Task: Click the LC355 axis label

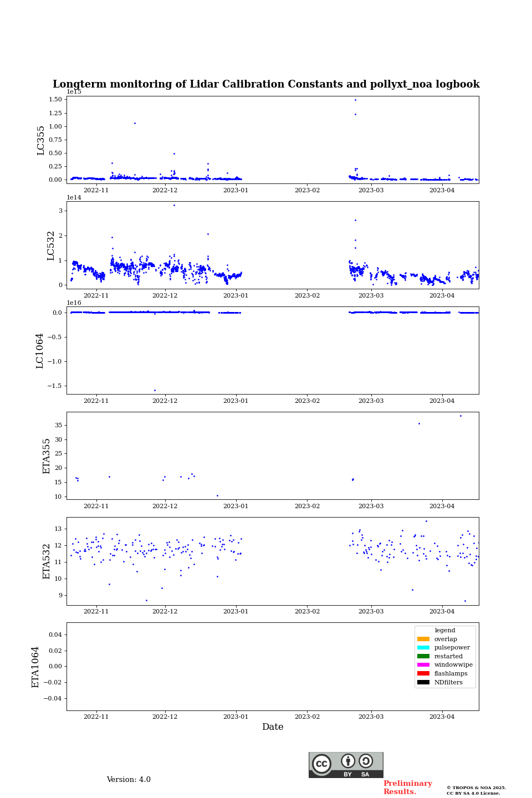Action: point(41,140)
